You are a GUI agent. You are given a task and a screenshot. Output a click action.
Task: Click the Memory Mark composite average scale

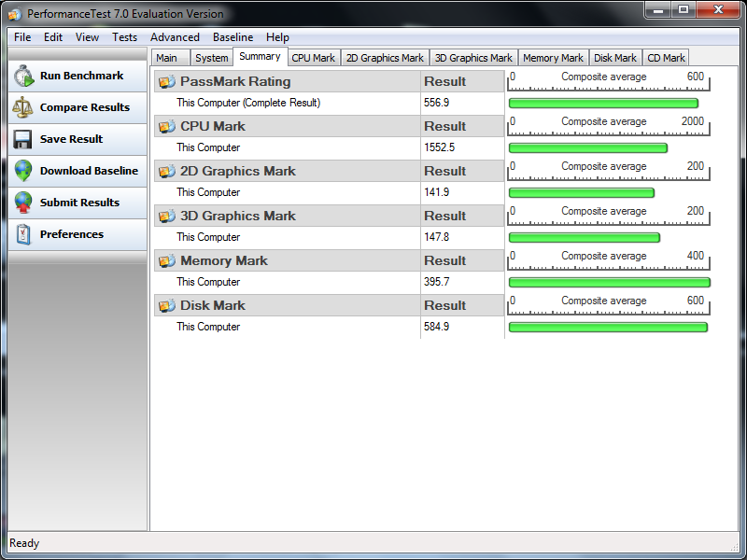(x=609, y=260)
